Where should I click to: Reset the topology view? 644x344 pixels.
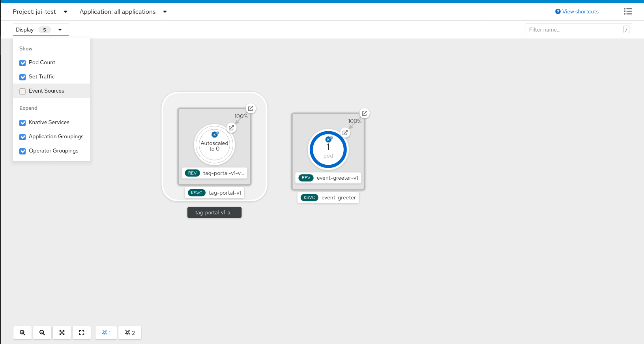pos(82,333)
